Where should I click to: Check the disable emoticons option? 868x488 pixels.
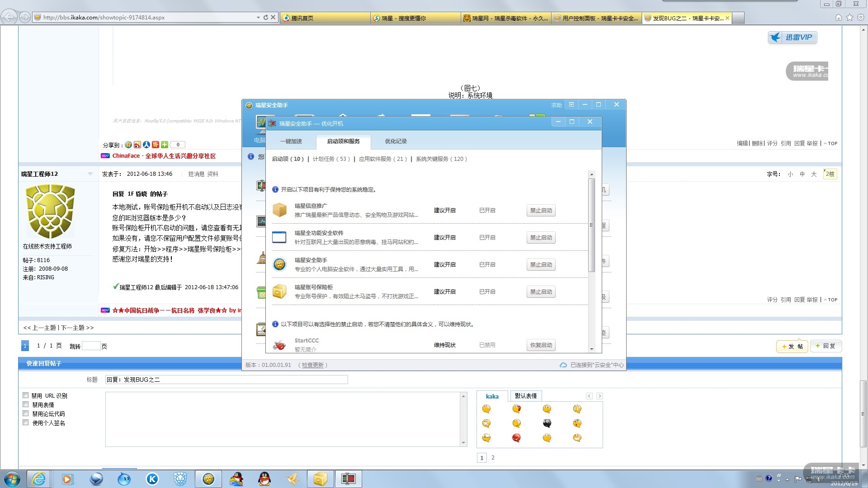click(26, 404)
